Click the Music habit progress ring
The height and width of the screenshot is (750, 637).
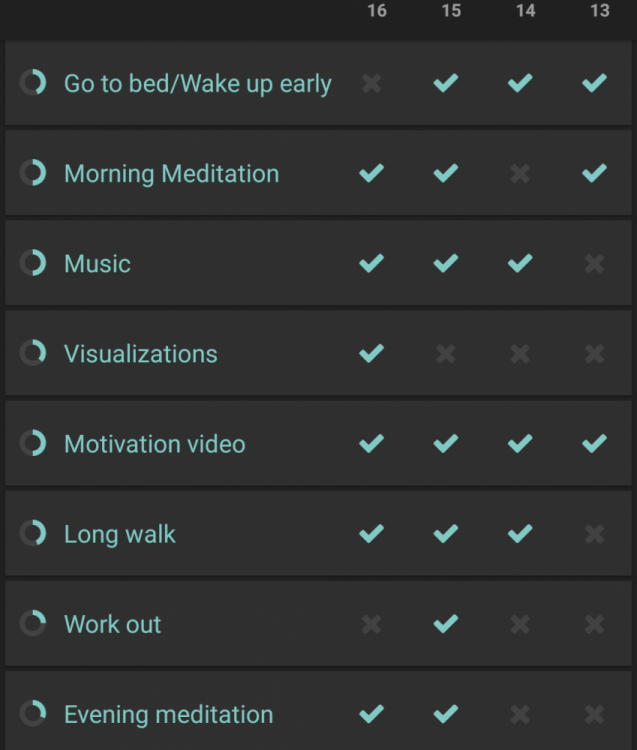pyautogui.click(x=33, y=263)
